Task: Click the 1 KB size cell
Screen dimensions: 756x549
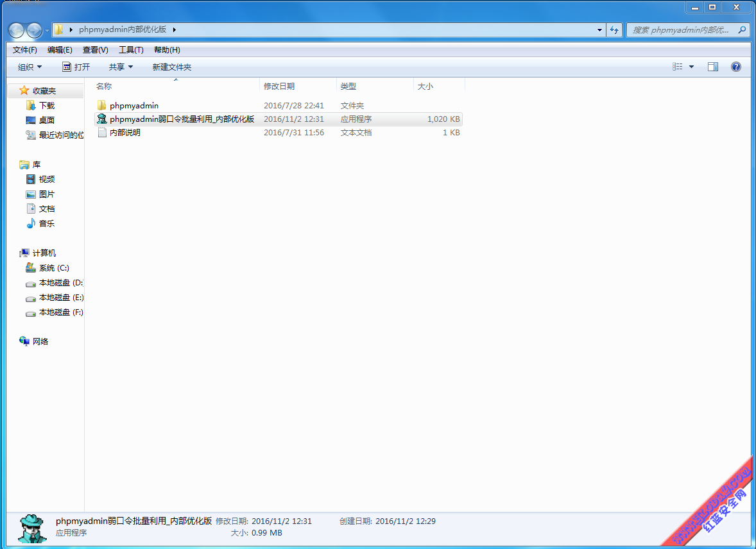Action: (451, 133)
